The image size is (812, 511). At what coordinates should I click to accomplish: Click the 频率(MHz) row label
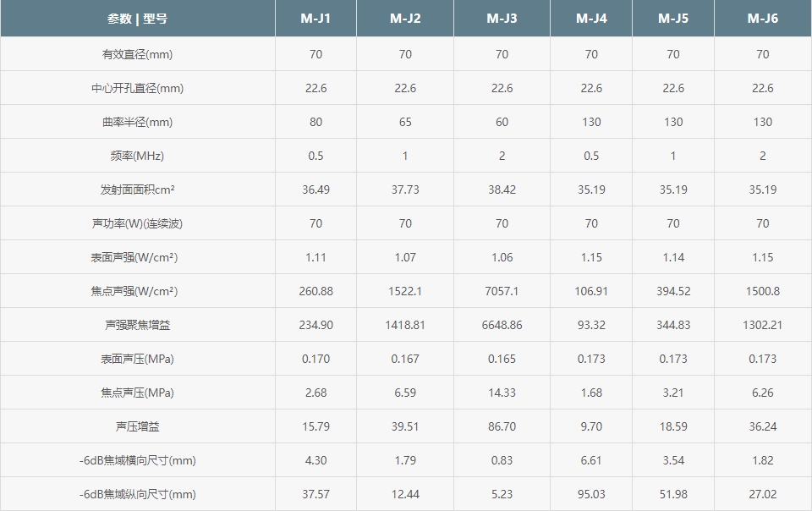coord(137,156)
